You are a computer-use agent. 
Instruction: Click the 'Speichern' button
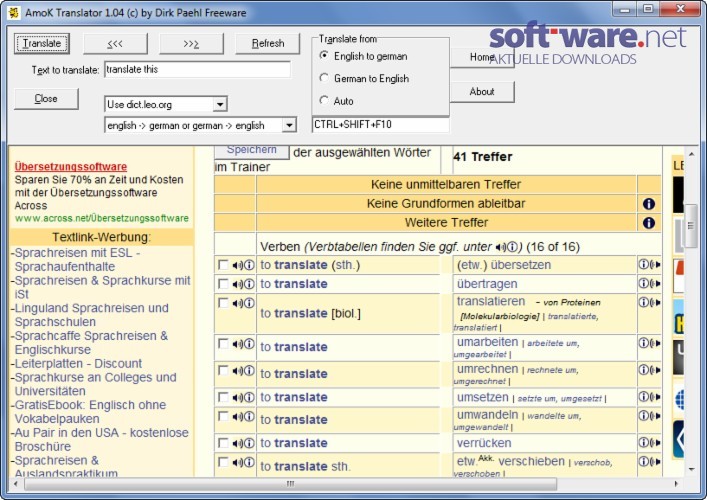252,150
